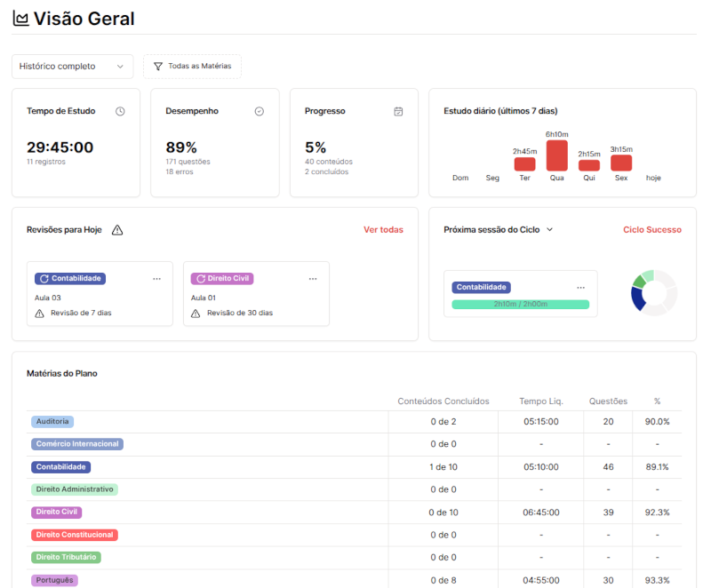Screen dimensions: 711x588
Task: Open three-dots menu on cycle session Contabilidade card
Action: [x=581, y=288]
